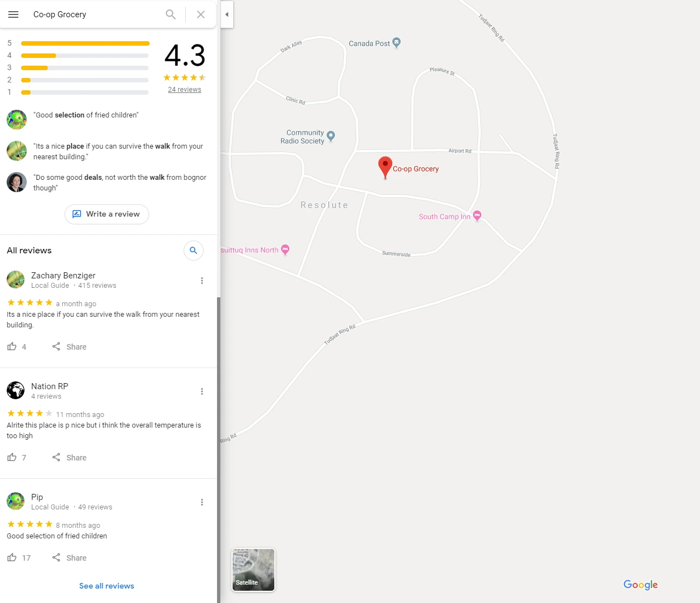Open more options for Zachary Benziger's review
The height and width of the screenshot is (603, 700).
point(202,281)
